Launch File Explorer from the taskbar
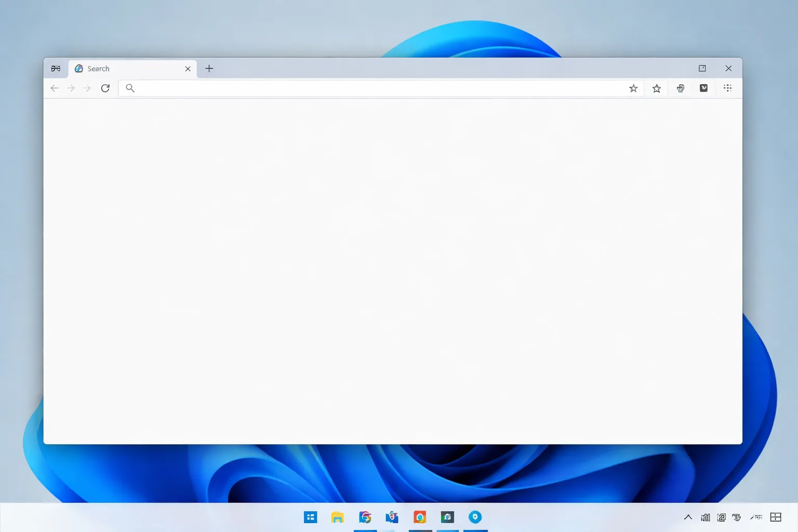 [338, 517]
